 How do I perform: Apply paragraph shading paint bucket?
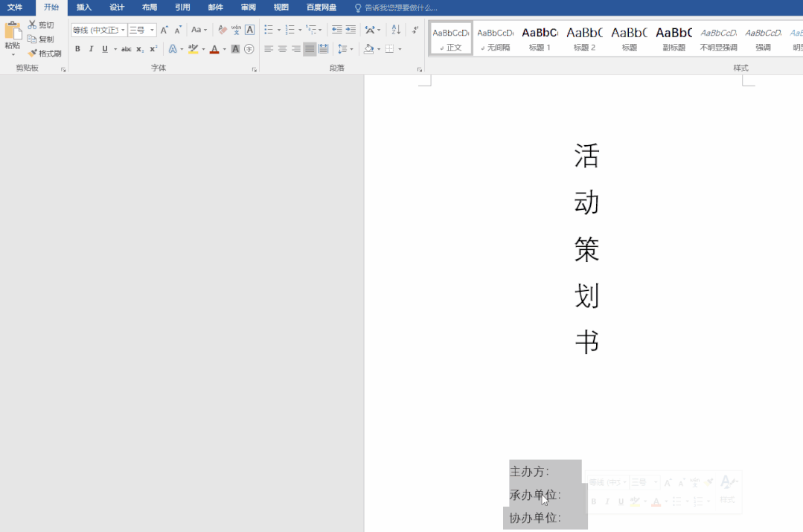(368, 49)
